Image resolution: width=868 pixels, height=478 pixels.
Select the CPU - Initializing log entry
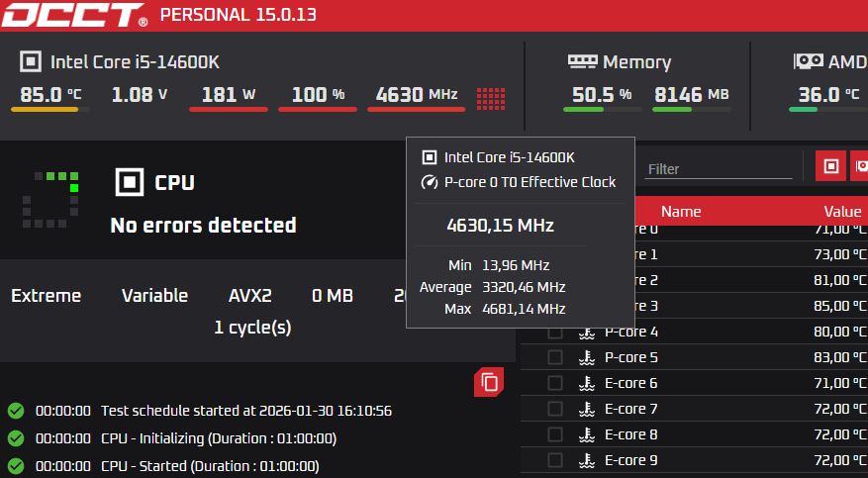[219, 438]
